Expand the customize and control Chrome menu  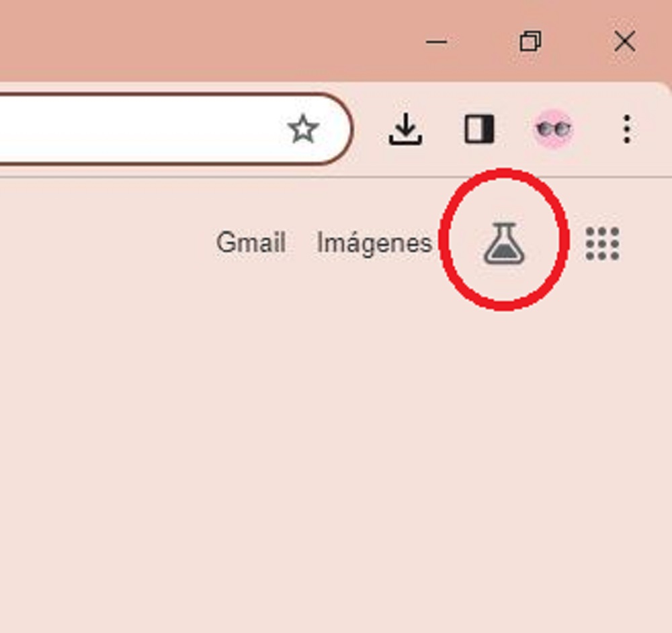click(x=626, y=128)
